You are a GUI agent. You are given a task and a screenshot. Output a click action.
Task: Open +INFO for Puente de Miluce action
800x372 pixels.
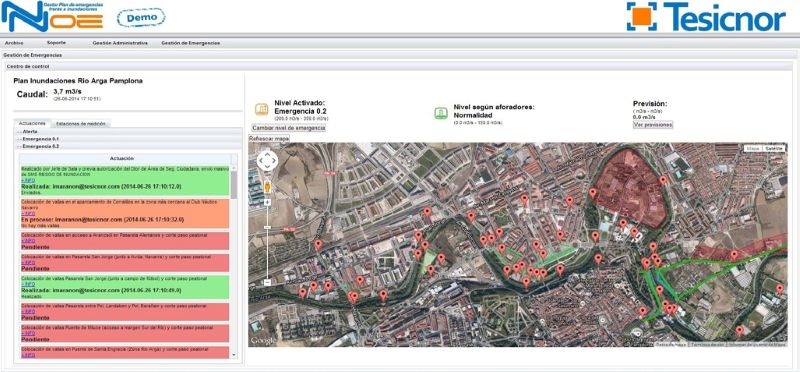(x=28, y=333)
